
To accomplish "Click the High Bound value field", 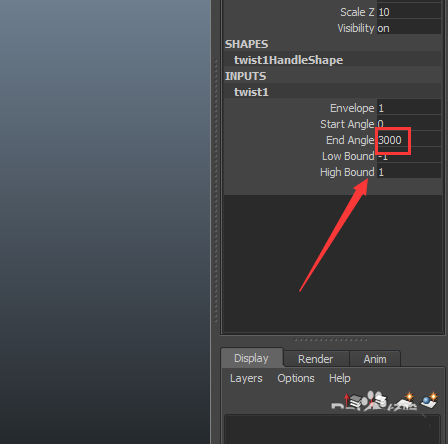I will [x=409, y=172].
